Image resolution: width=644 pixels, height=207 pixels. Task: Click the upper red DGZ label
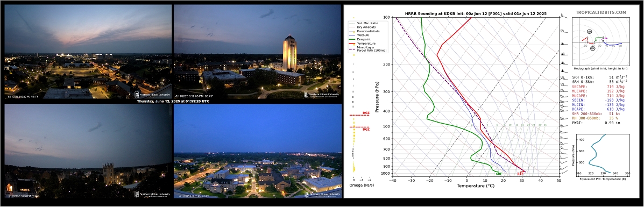(x=366, y=113)
